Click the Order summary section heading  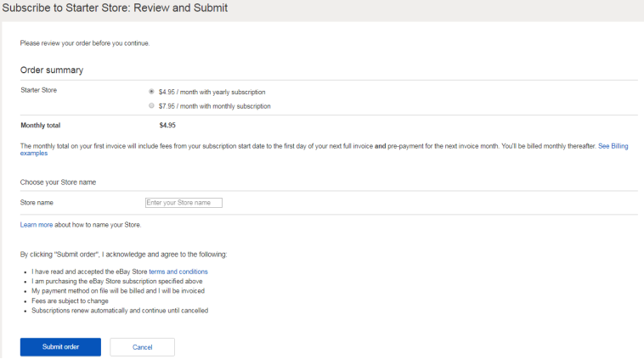[x=51, y=70]
